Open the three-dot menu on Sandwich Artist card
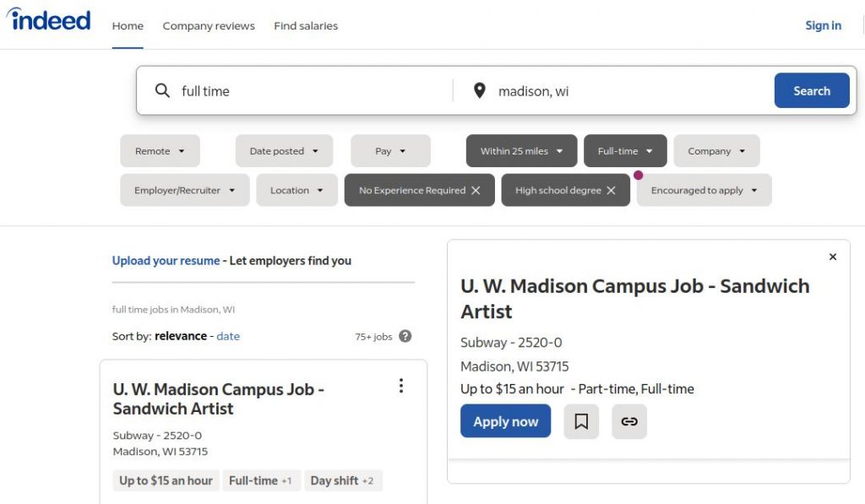The image size is (865, 504). click(401, 386)
